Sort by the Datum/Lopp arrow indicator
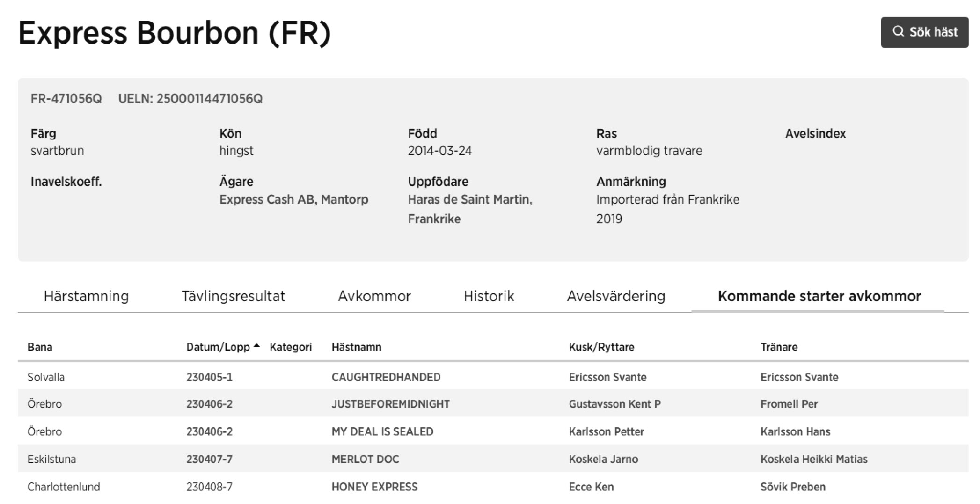This screenshot has width=980, height=504. point(256,346)
